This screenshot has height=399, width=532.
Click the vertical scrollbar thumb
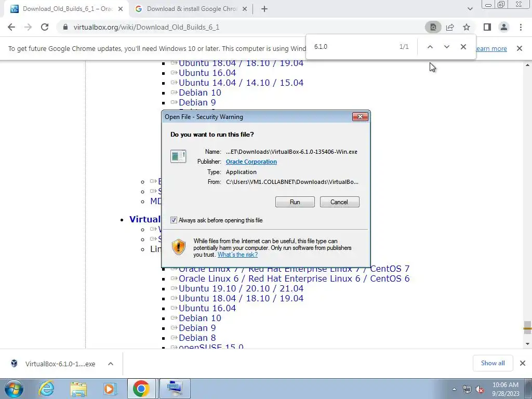pos(527,328)
